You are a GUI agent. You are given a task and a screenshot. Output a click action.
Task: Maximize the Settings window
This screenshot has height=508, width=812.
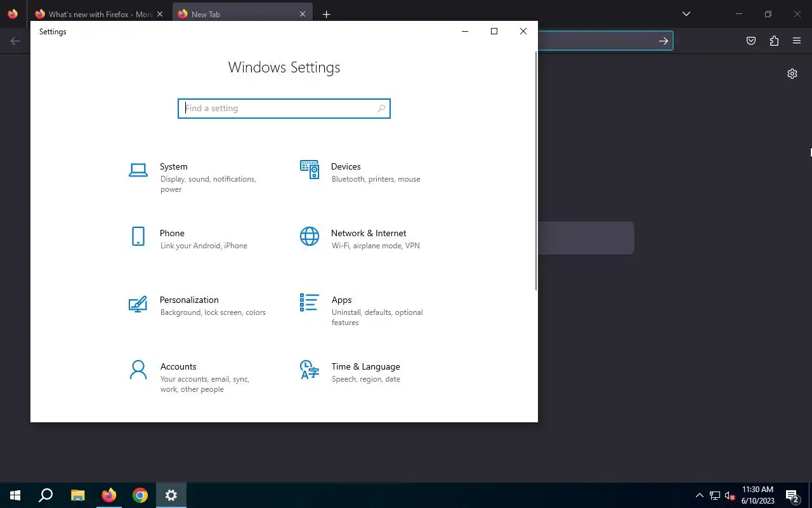click(x=494, y=31)
